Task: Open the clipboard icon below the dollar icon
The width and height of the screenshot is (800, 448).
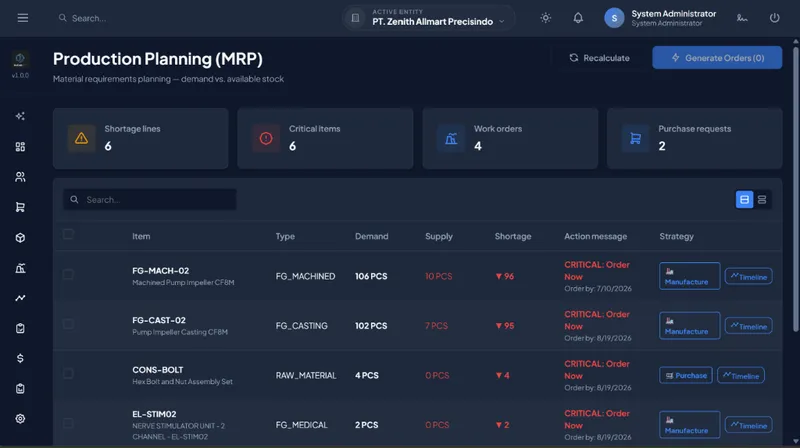Action: tap(20, 388)
